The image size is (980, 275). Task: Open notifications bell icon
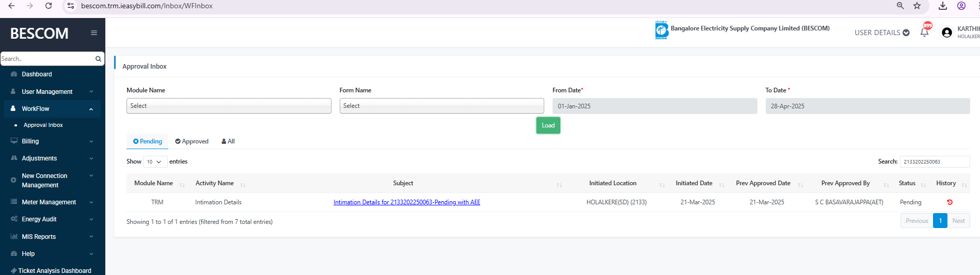pyautogui.click(x=924, y=33)
